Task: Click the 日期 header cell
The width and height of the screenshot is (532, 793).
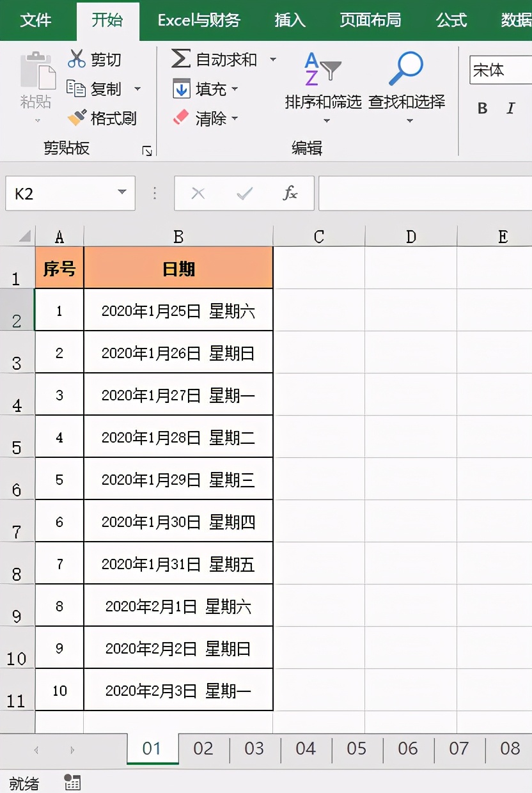Action: pyautogui.click(x=178, y=268)
